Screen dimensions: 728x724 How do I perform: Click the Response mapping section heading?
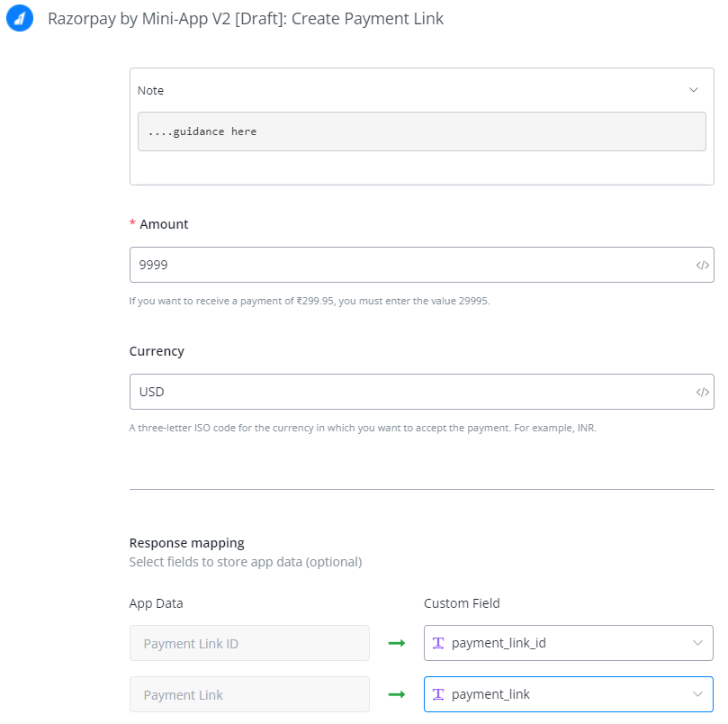point(186,543)
